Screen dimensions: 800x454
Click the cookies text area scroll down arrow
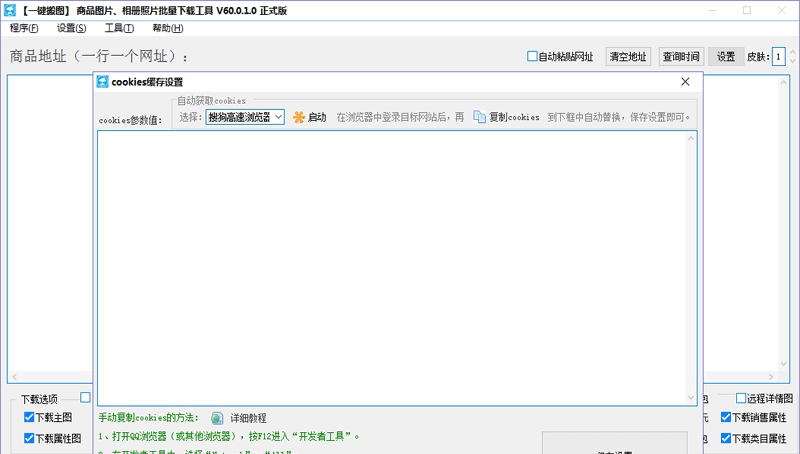pyautogui.click(x=691, y=397)
